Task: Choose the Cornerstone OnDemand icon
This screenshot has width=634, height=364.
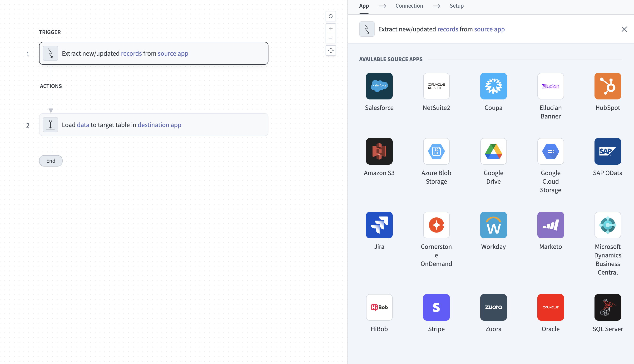Action: tap(436, 225)
